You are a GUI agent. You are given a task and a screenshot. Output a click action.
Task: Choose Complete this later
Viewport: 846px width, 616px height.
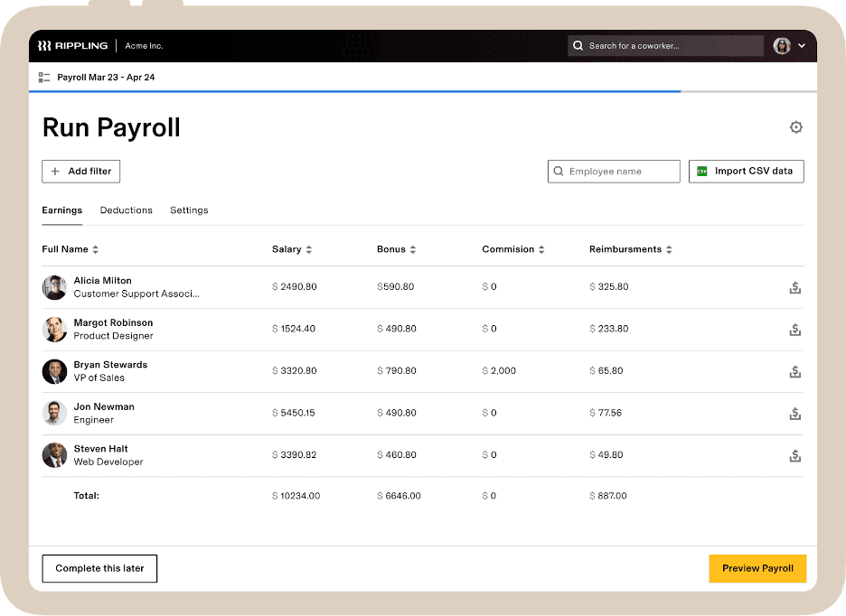tap(99, 568)
